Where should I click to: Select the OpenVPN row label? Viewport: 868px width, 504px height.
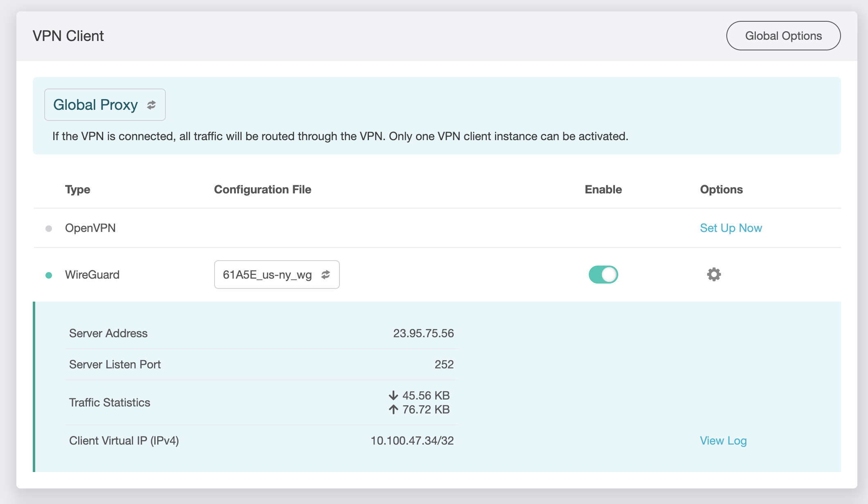pos(90,228)
